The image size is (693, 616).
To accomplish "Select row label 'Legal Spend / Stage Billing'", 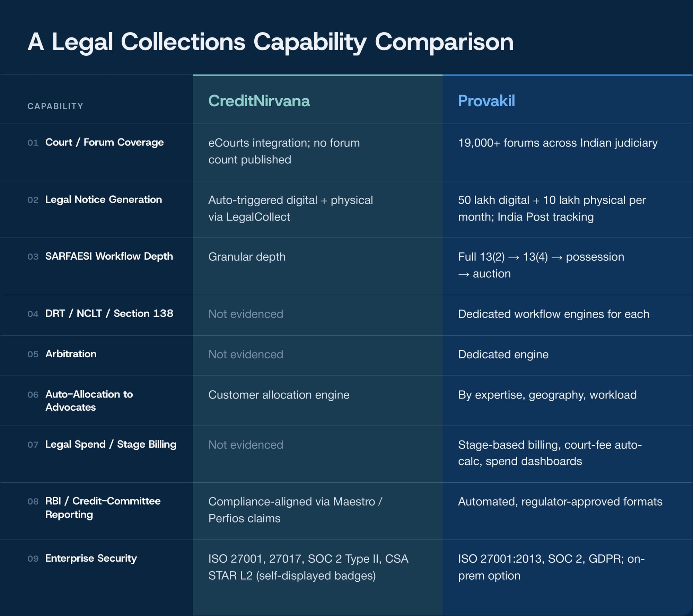I will click(x=111, y=444).
